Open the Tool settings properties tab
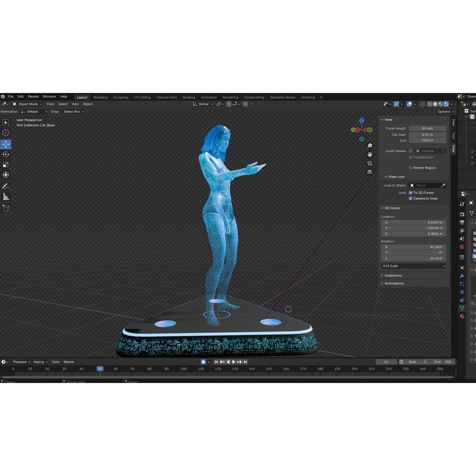The image size is (476, 476). 462,204
